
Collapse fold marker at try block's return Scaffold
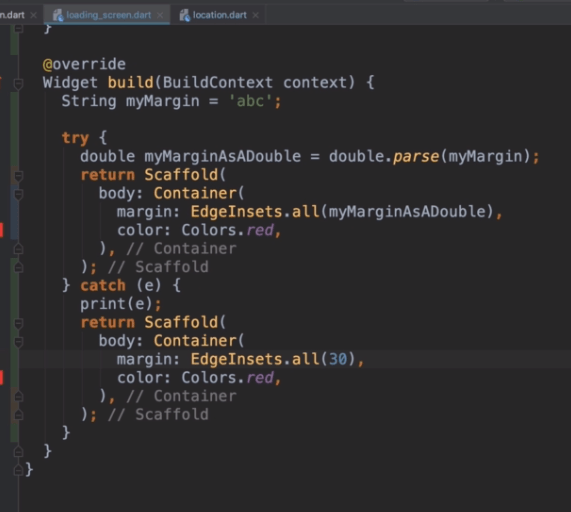point(18,176)
